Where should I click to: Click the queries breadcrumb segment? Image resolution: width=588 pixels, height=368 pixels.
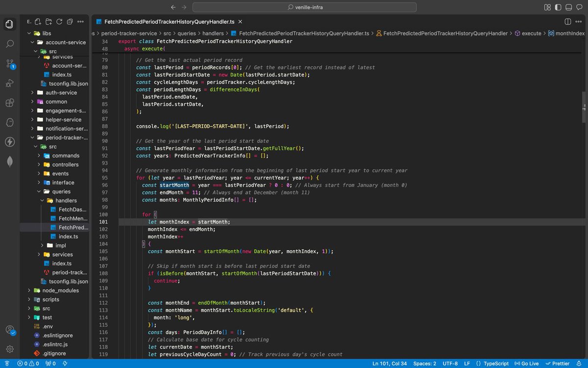(187, 33)
